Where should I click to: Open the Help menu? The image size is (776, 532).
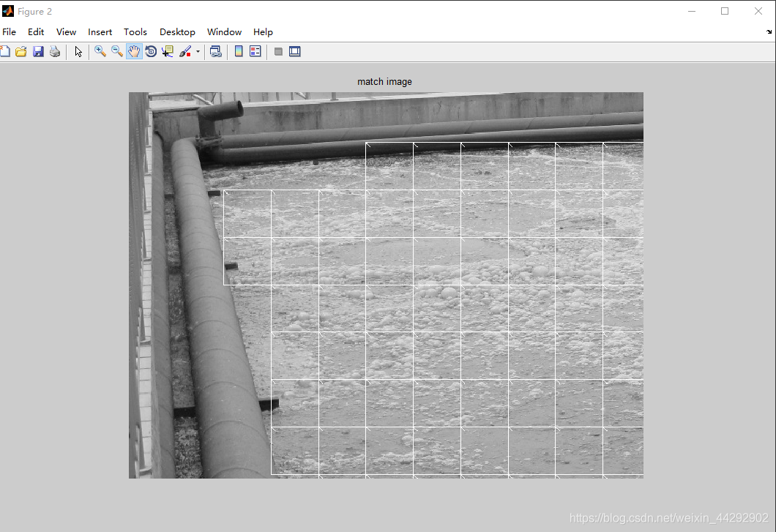[263, 31]
